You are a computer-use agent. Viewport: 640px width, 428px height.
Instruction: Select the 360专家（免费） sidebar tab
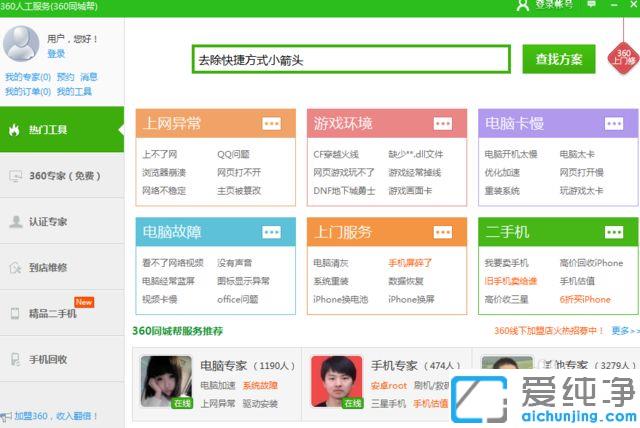coord(61,176)
